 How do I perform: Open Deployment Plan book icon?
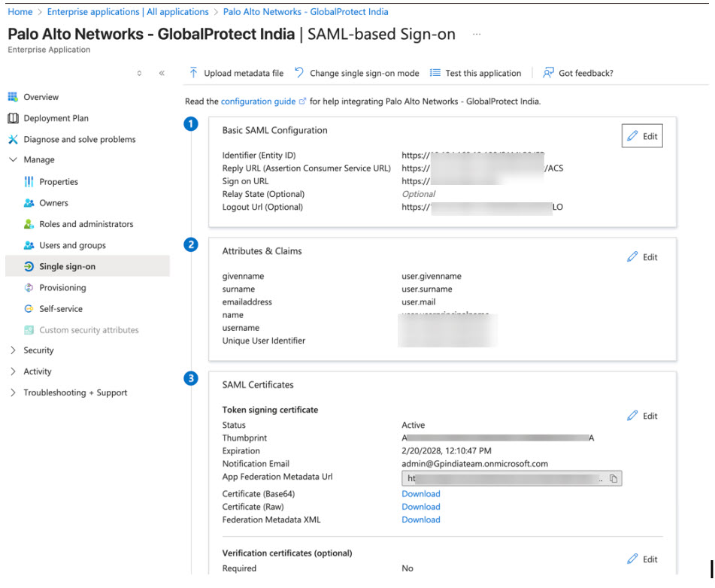13,118
